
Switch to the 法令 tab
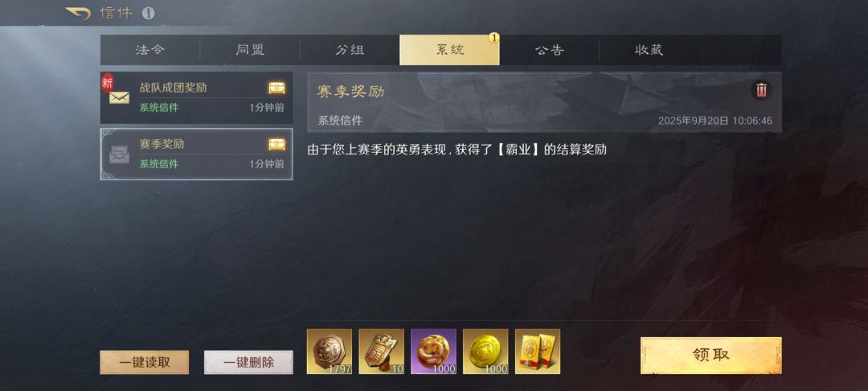pyautogui.click(x=150, y=50)
